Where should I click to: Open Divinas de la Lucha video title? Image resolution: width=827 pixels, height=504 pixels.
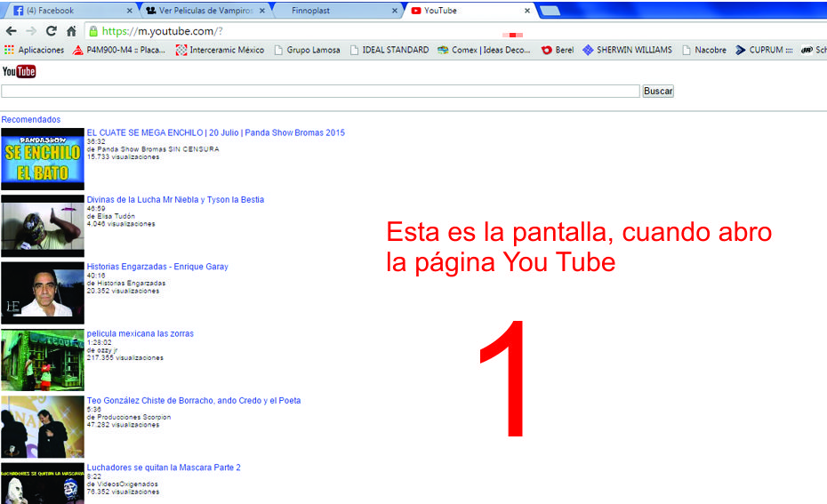[x=176, y=200]
